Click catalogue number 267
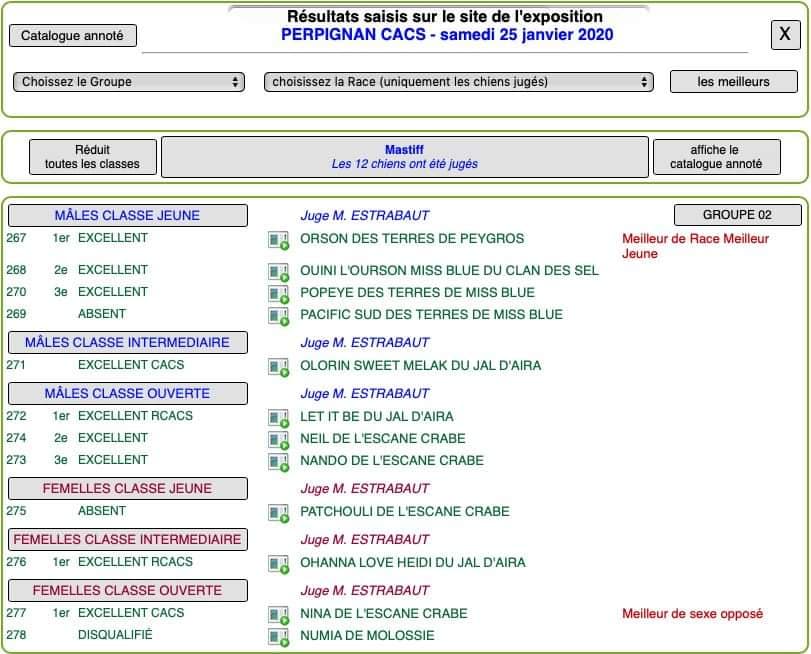The width and height of the screenshot is (811, 654). pyautogui.click(x=16, y=238)
